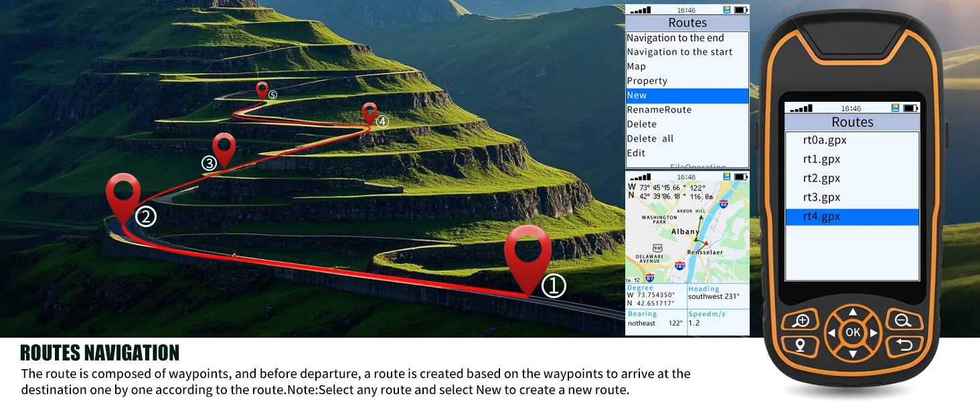Click the Routes title on the device screen
980x402 pixels.
[852, 122]
